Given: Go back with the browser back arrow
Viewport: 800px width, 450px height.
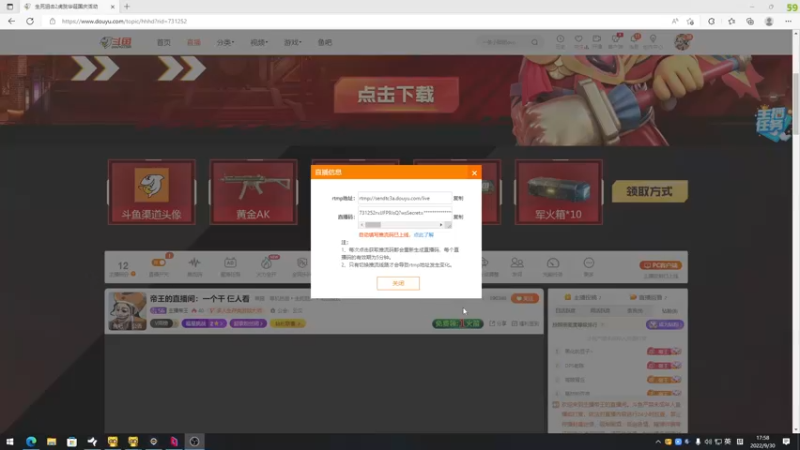Looking at the screenshot, I should [11, 21].
